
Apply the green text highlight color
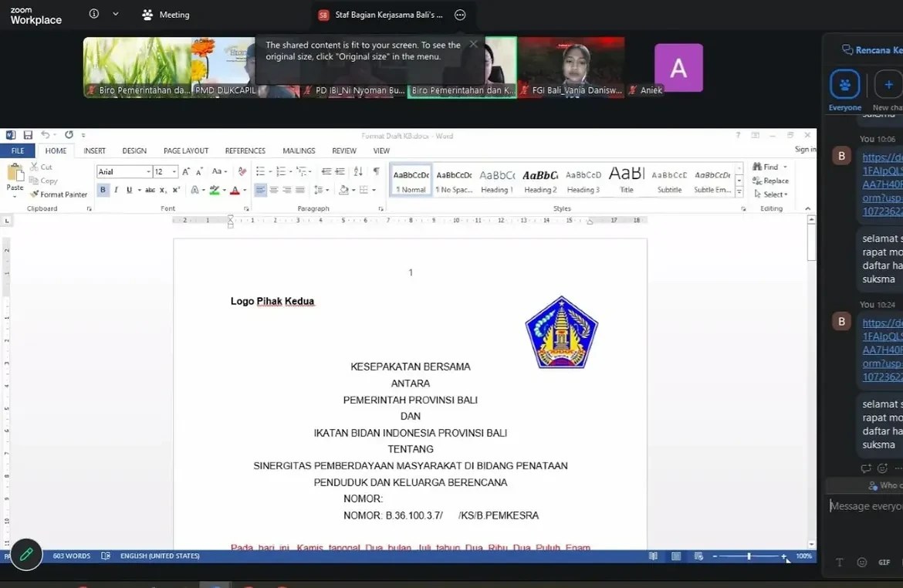click(215, 190)
